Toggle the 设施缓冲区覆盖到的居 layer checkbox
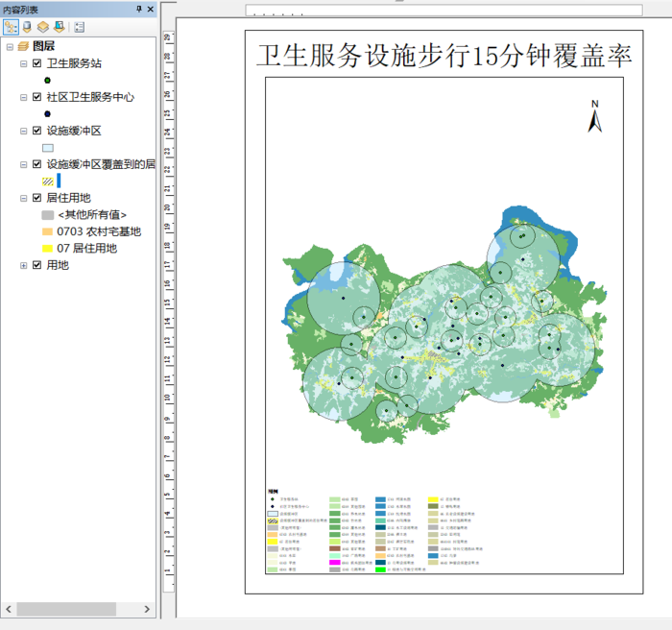672x630 pixels. [x=36, y=164]
